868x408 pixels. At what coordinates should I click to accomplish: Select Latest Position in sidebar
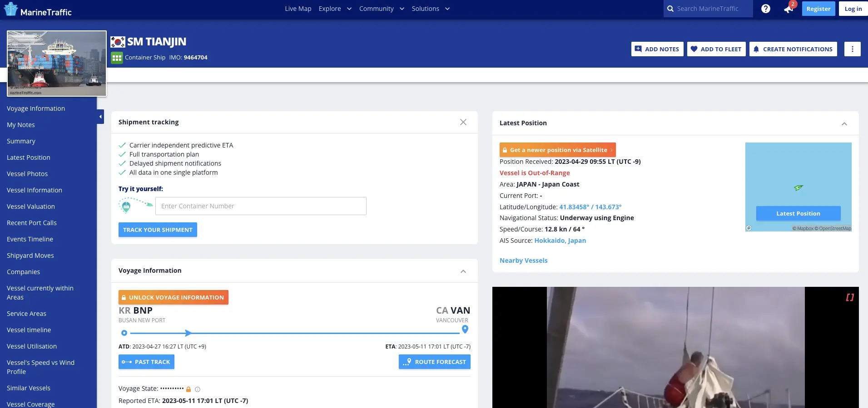click(x=29, y=157)
